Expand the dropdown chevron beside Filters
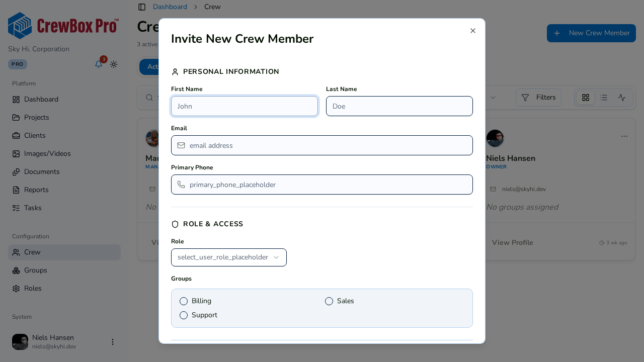Viewport: 644px width, 362px height. (x=493, y=98)
